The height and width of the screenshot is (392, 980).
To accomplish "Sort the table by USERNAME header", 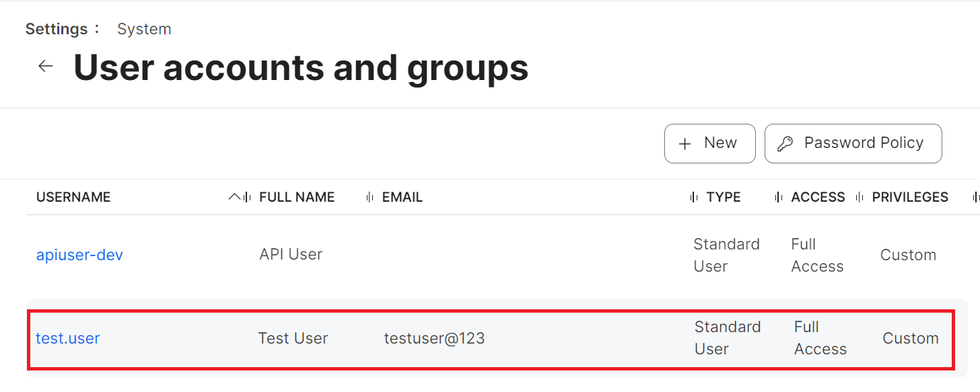I will [x=73, y=197].
